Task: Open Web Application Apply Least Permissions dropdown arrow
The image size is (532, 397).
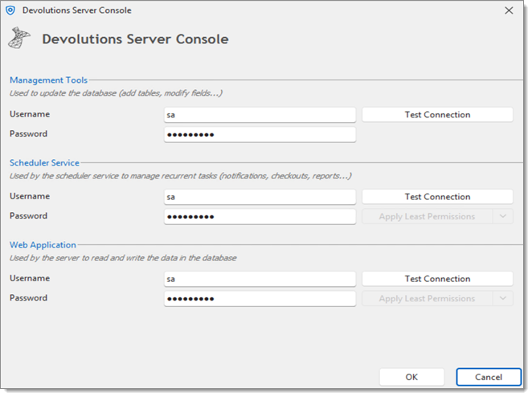Action: (503, 299)
